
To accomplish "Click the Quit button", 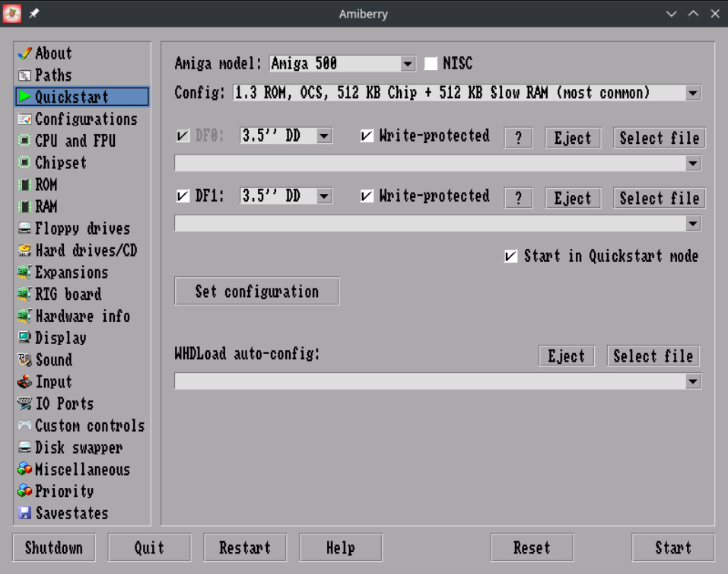I will coord(150,547).
